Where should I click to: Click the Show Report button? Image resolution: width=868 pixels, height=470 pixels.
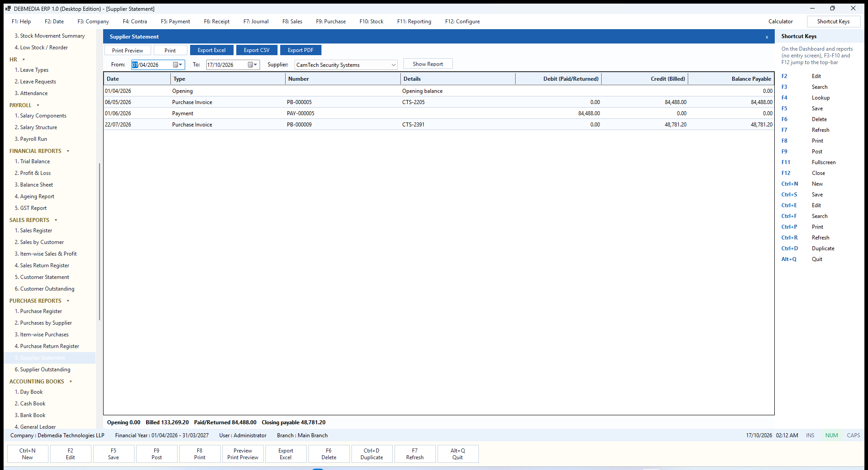click(x=428, y=64)
